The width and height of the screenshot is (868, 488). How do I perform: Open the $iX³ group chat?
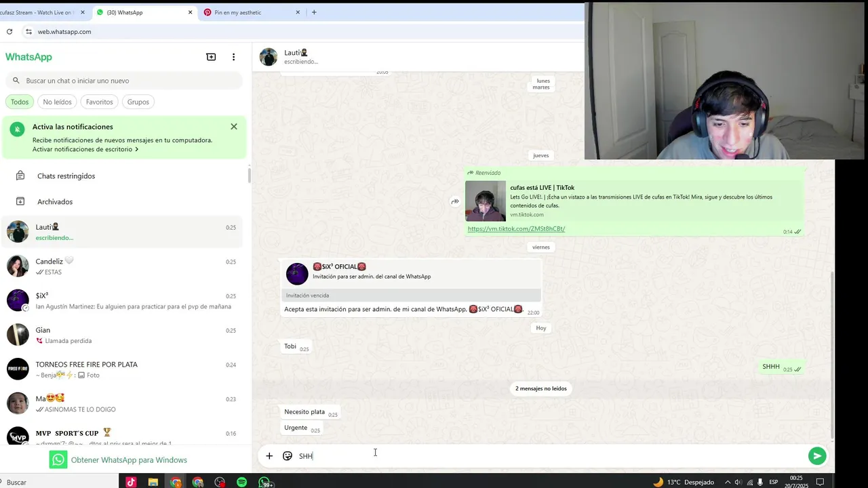pos(123,301)
